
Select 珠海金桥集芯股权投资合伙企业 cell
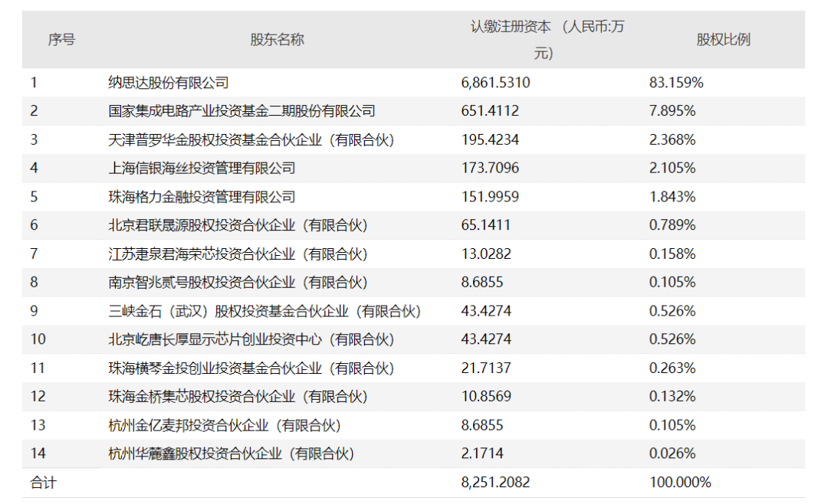pyautogui.click(x=238, y=396)
